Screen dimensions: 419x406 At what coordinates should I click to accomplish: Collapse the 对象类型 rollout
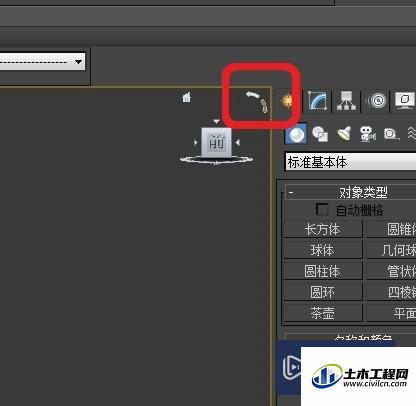point(351,192)
